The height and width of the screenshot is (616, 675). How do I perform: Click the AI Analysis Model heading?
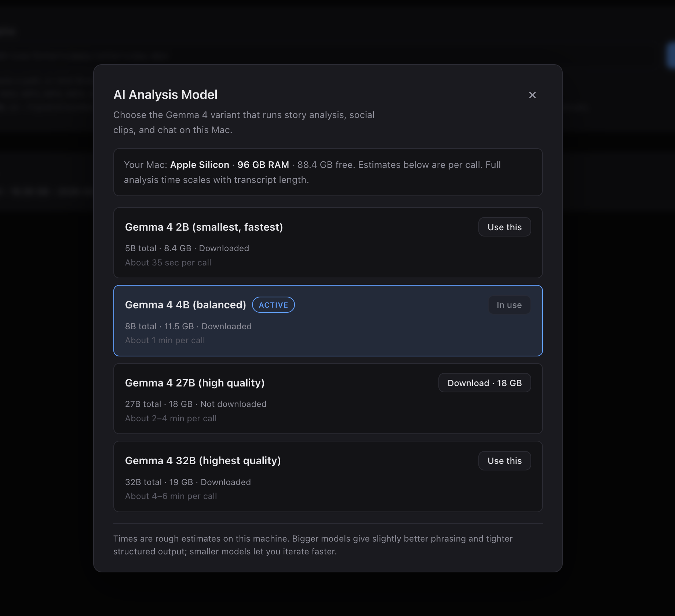(165, 95)
